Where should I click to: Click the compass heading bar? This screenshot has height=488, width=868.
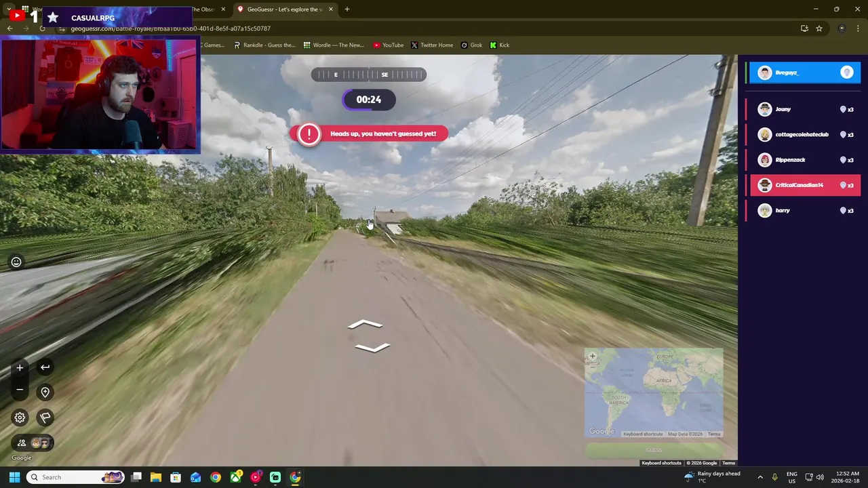point(369,75)
